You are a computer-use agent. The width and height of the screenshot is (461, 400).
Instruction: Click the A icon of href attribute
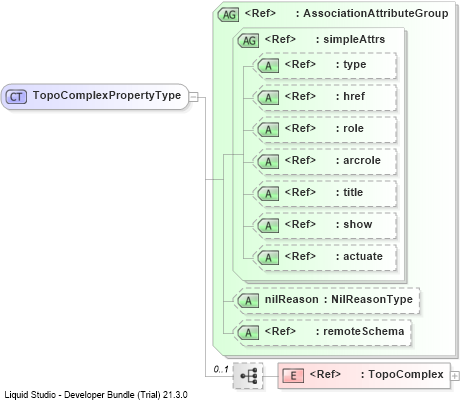coord(268,97)
